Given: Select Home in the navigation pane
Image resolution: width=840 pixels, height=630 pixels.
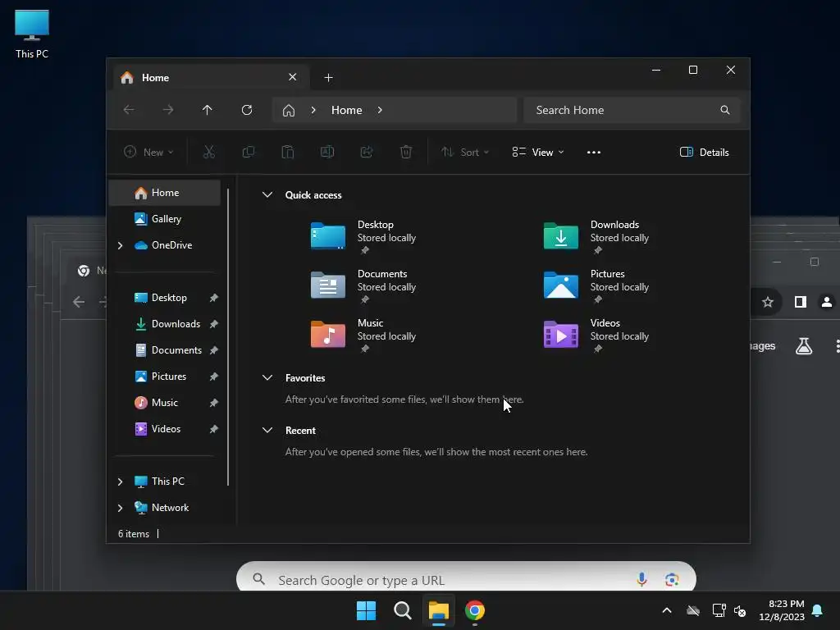Looking at the screenshot, I should 164,193.
